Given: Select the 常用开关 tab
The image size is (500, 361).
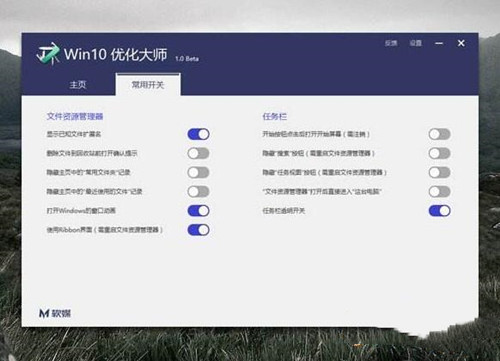Looking at the screenshot, I should coord(148,85).
